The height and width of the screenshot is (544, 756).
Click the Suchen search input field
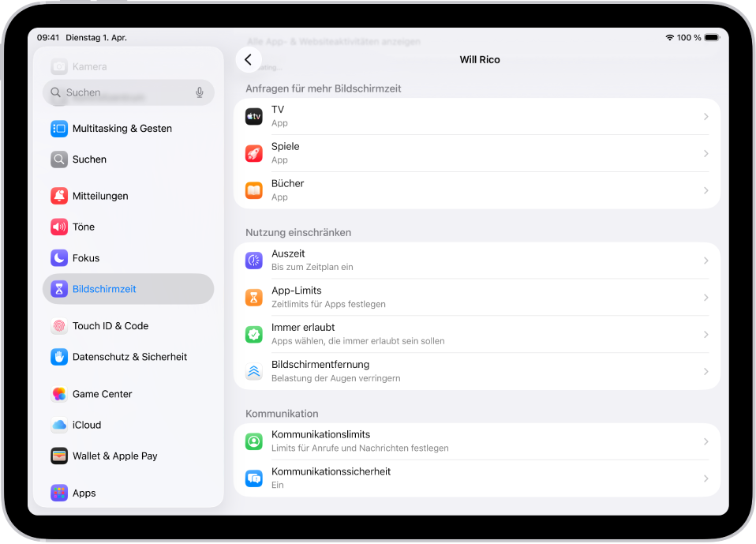pyautogui.click(x=129, y=92)
